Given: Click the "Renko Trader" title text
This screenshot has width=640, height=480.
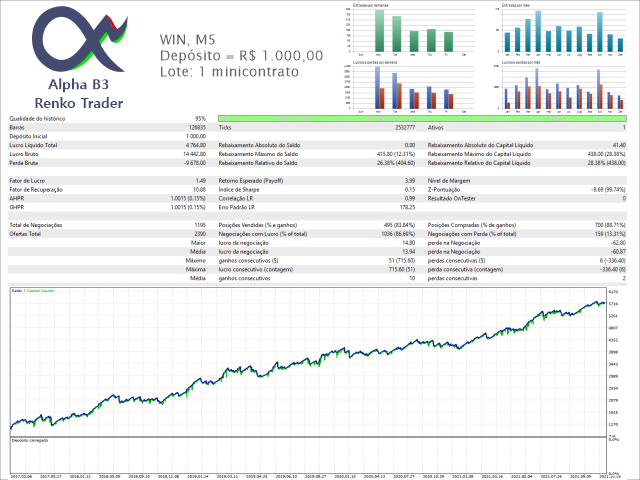Looking at the screenshot, I should click(79, 103).
